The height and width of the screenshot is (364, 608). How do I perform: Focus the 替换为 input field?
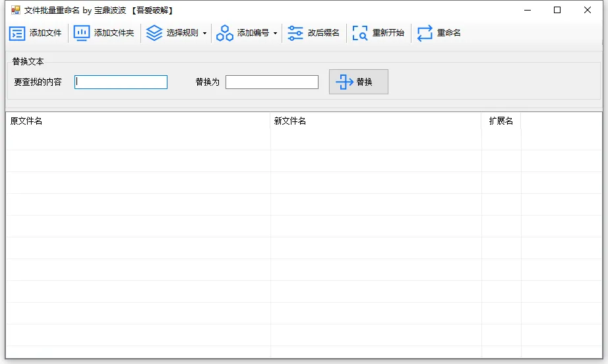click(272, 82)
